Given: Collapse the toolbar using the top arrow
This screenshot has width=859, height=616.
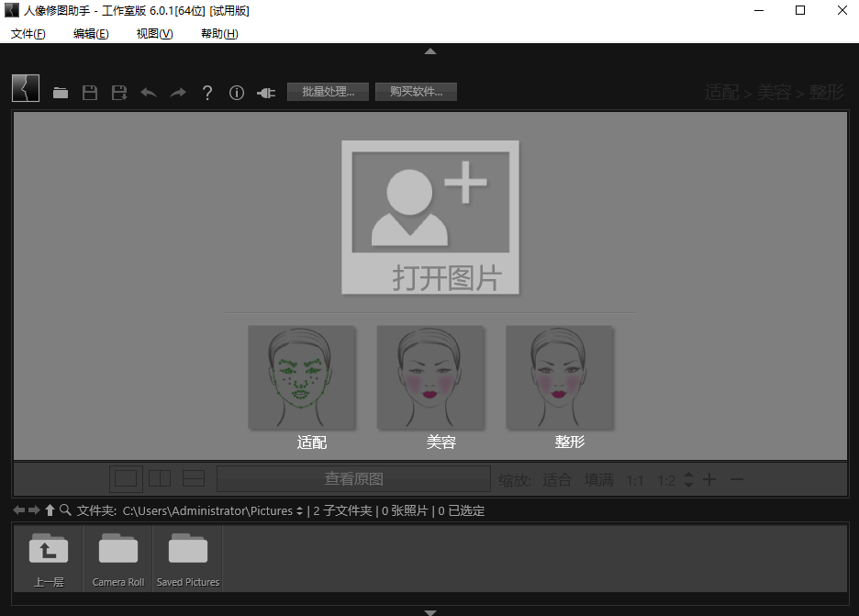Looking at the screenshot, I should tap(429, 51).
